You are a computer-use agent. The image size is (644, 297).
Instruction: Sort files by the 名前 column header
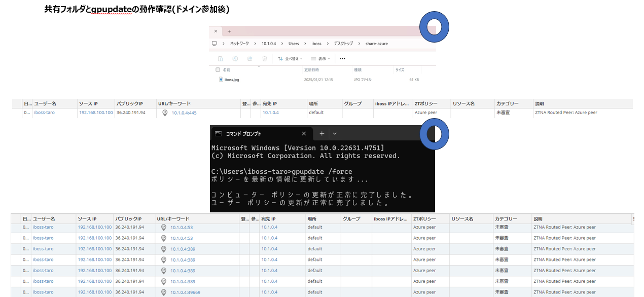coord(227,70)
